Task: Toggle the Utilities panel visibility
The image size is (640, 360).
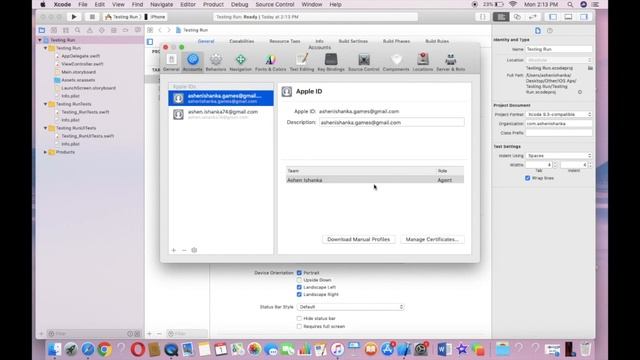Action: pyautogui.click(x=584, y=17)
